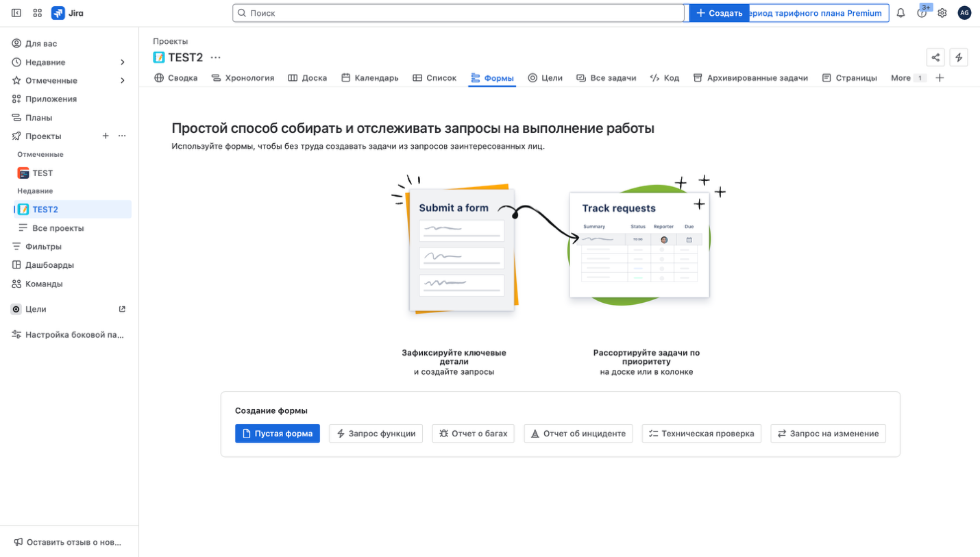Switch to the Календарь tab
980x557 pixels.
pos(369,78)
